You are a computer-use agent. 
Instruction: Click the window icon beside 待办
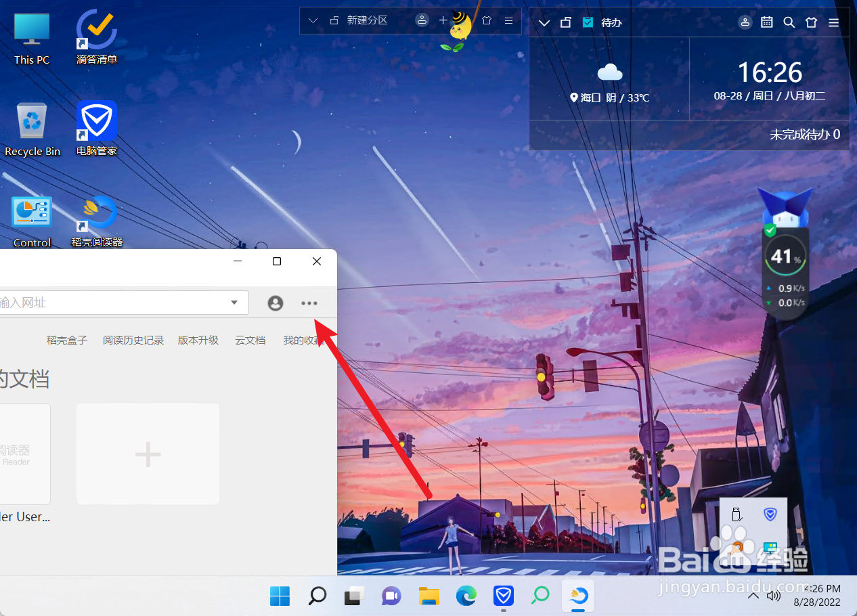[x=566, y=23]
